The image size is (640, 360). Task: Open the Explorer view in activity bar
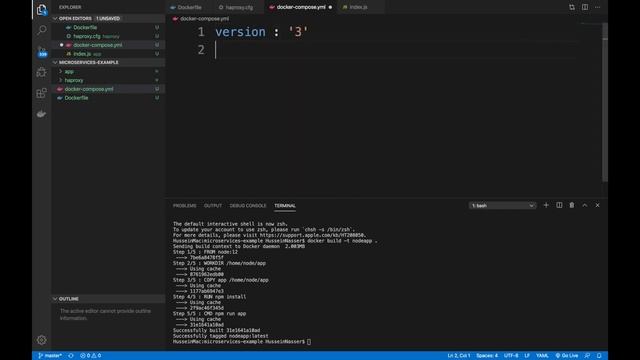(x=42, y=9)
